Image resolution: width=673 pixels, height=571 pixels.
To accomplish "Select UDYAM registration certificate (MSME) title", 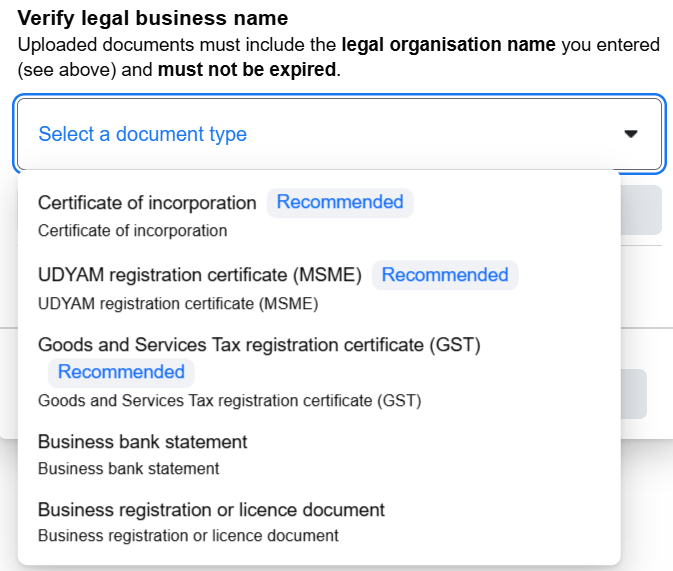I will pos(200,275).
